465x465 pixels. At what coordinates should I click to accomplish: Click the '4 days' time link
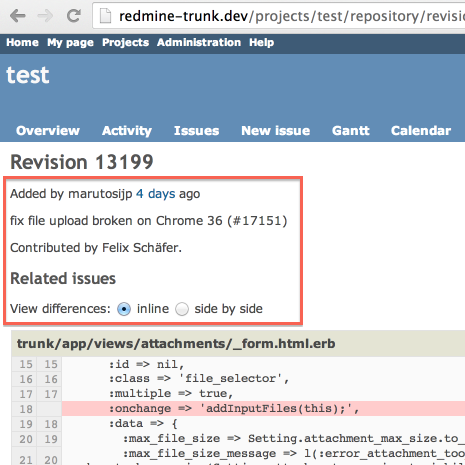tap(155, 194)
